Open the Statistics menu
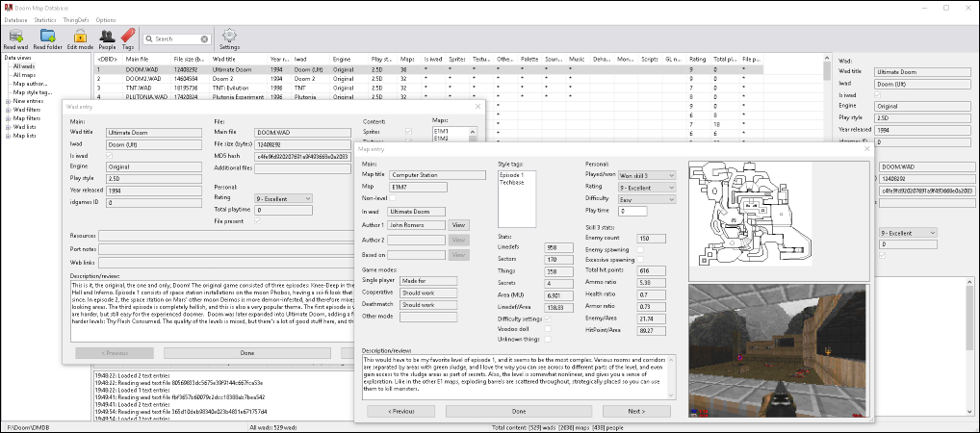The width and height of the screenshot is (980, 433). coord(45,20)
